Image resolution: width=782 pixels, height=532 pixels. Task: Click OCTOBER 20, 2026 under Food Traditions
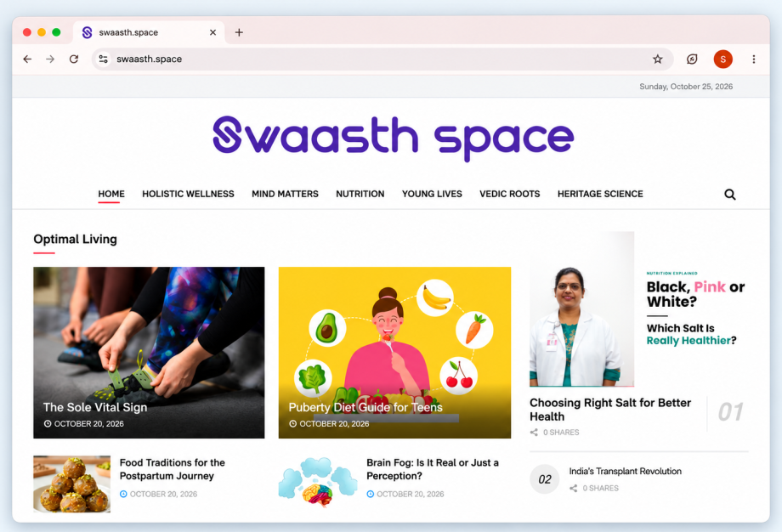(x=163, y=494)
